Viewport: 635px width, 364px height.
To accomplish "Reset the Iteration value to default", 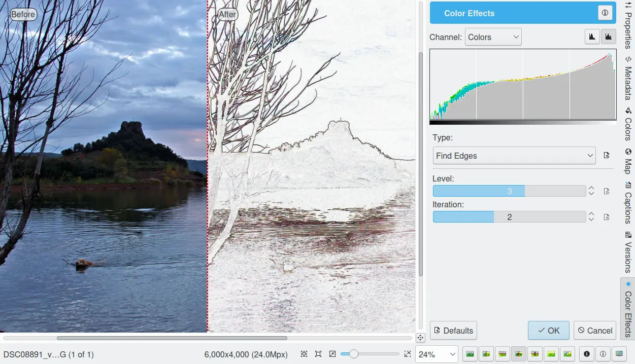I will click(606, 217).
